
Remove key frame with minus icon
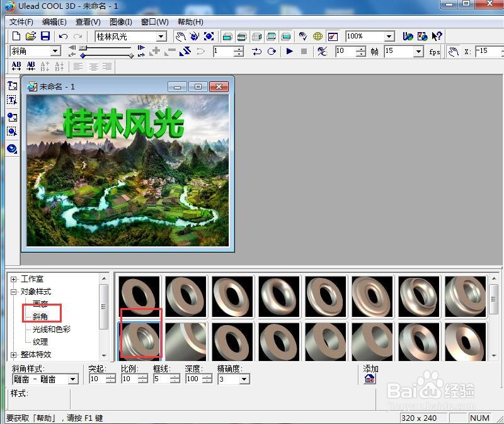[x=170, y=51]
